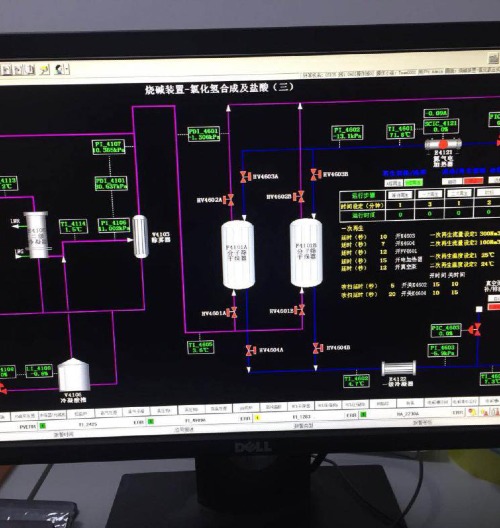Open the TI_4601 temperature tag
This screenshot has height=528, width=500.
pyautogui.click(x=400, y=131)
